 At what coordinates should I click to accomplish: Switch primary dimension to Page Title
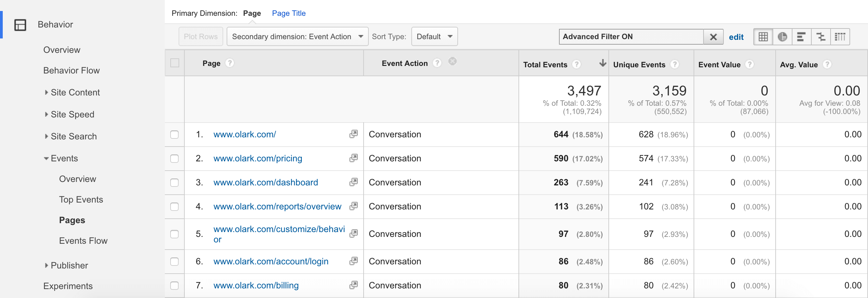[x=288, y=13]
